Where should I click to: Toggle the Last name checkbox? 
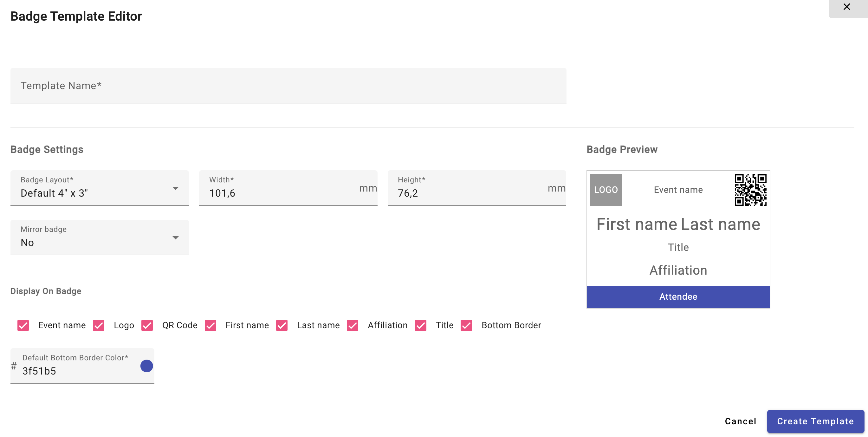(x=282, y=325)
